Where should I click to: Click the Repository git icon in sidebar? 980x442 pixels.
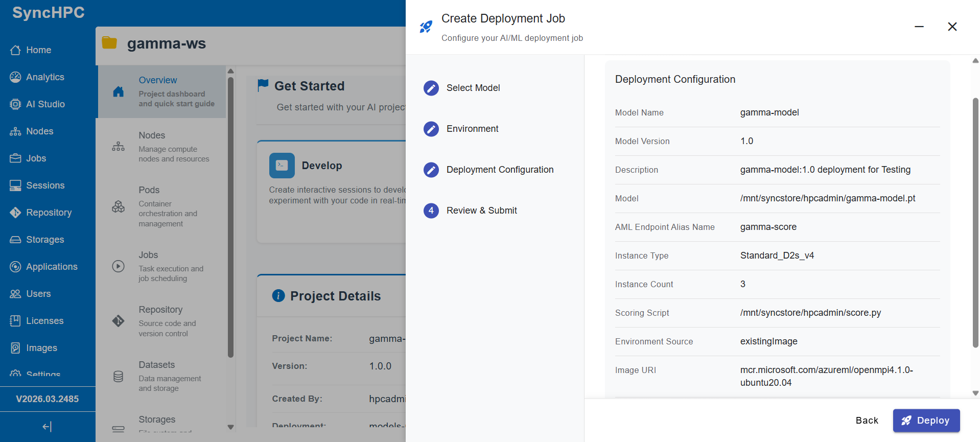coord(15,213)
